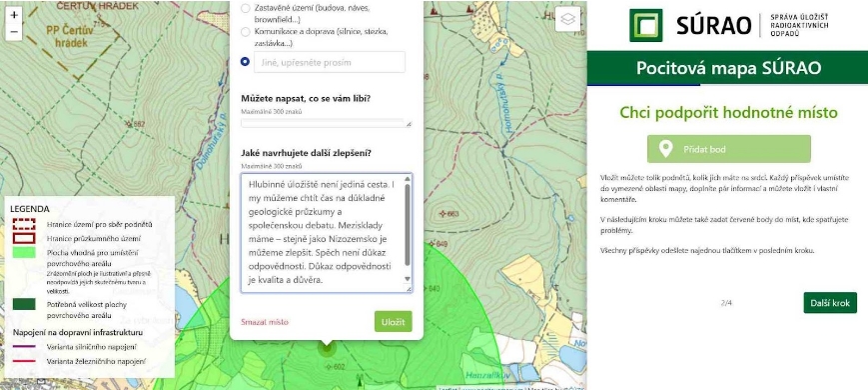Click the Uložit button
Viewport: 868px width, 390px height.
[x=393, y=321]
